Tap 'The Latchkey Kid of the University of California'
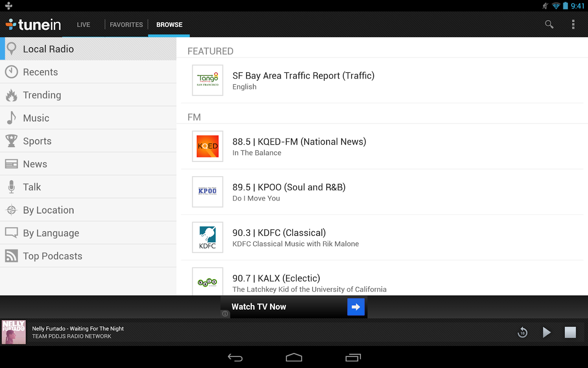Viewport: 588px width, 368px height. [x=310, y=289]
